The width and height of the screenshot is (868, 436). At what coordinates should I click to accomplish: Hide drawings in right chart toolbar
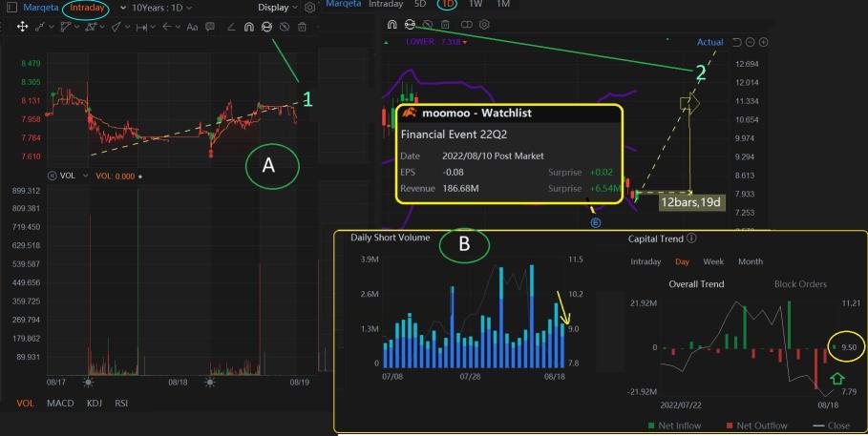[428, 25]
